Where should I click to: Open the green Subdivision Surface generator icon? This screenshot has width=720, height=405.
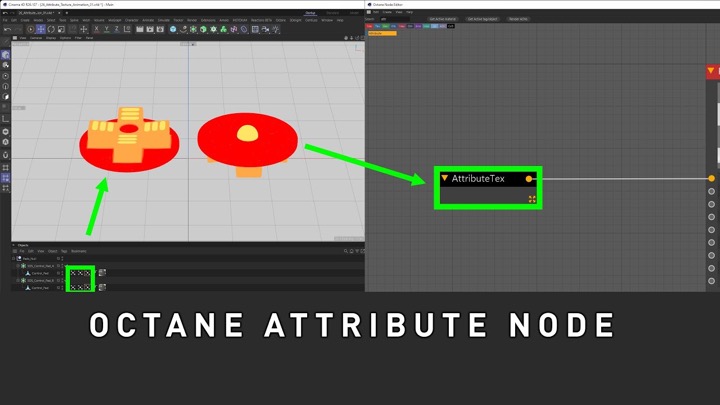pyautogui.click(x=193, y=29)
